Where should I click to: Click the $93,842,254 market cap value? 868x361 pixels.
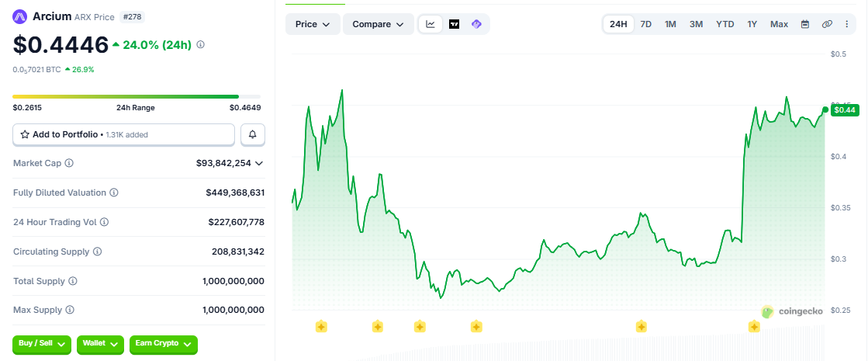pyautogui.click(x=223, y=163)
